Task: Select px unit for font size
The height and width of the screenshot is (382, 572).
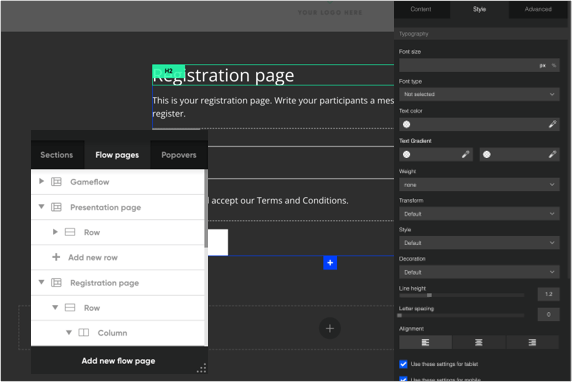Action: (x=542, y=65)
